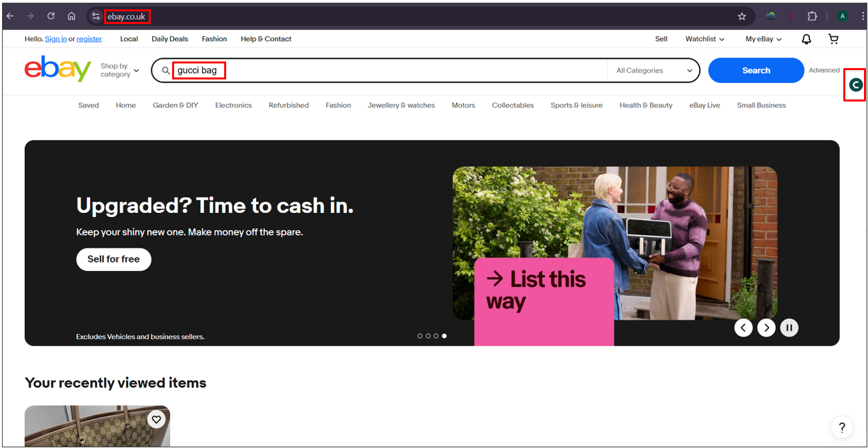Open the shopping basket icon
This screenshot has height=448, width=868.
tap(833, 39)
